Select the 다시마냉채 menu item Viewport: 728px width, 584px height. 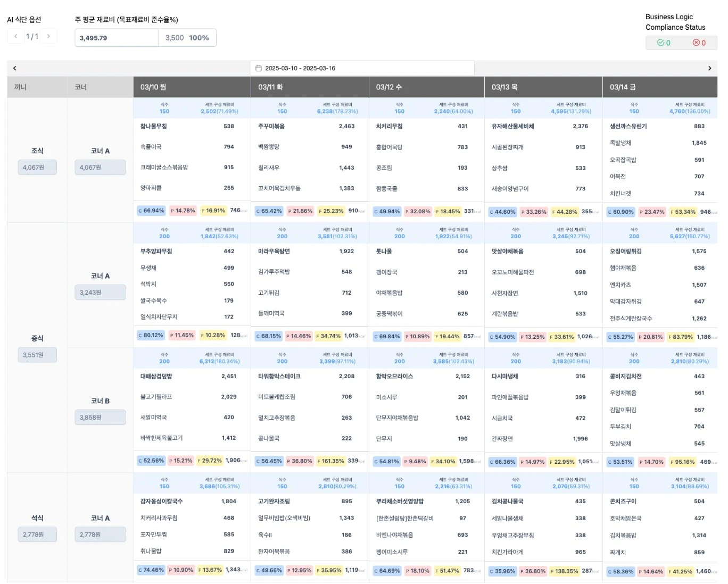(505, 376)
